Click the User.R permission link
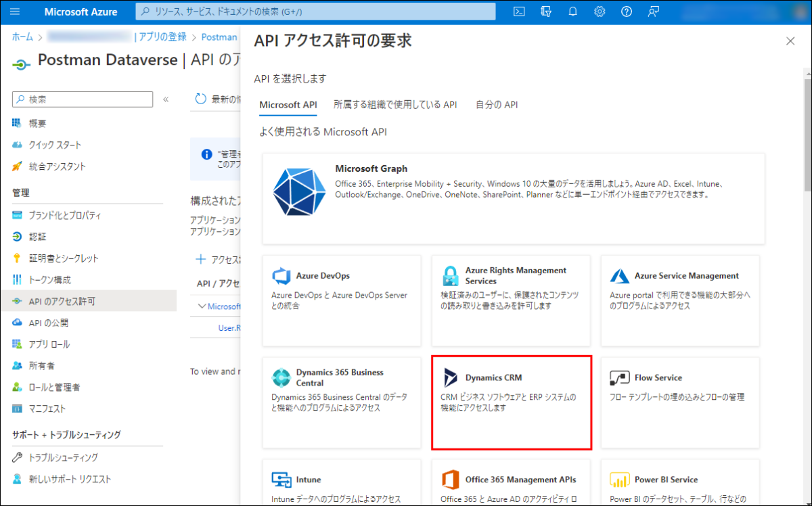This screenshot has height=506, width=812. pyautogui.click(x=229, y=327)
